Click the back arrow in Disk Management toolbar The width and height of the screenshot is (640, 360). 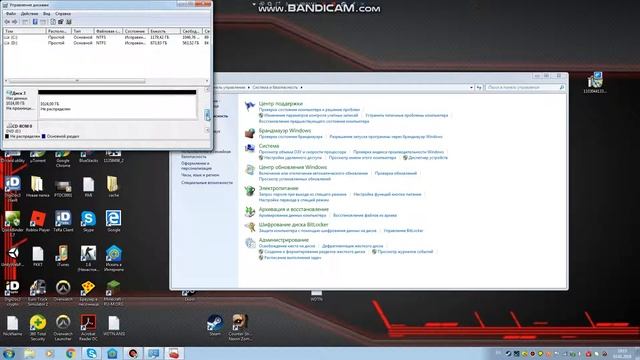[7, 22]
